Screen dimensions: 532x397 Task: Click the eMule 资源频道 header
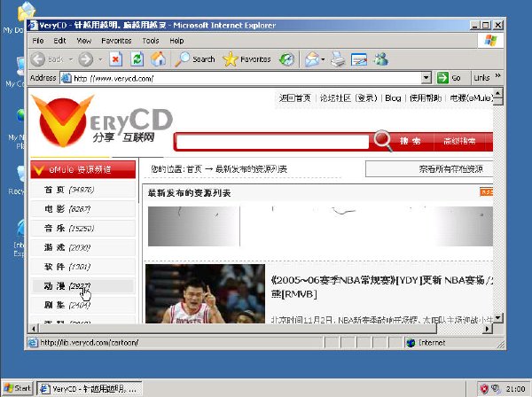[x=82, y=169]
